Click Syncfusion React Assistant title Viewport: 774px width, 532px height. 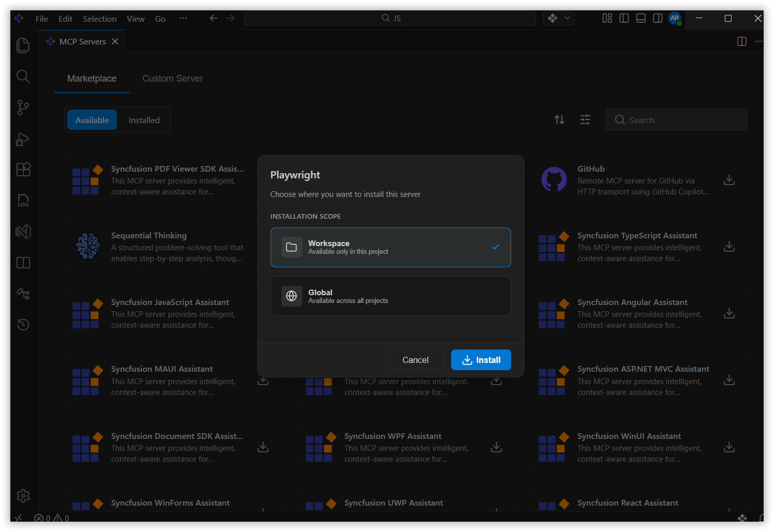click(x=628, y=503)
